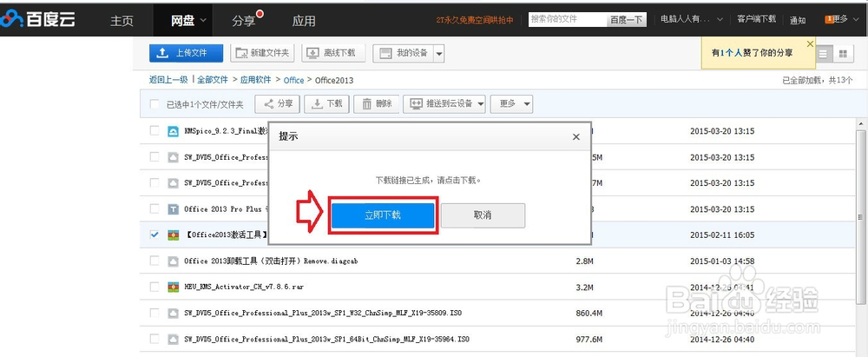The width and height of the screenshot is (868, 357).
Task: Click the 977.6M file size cell
Action: (x=589, y=339)
